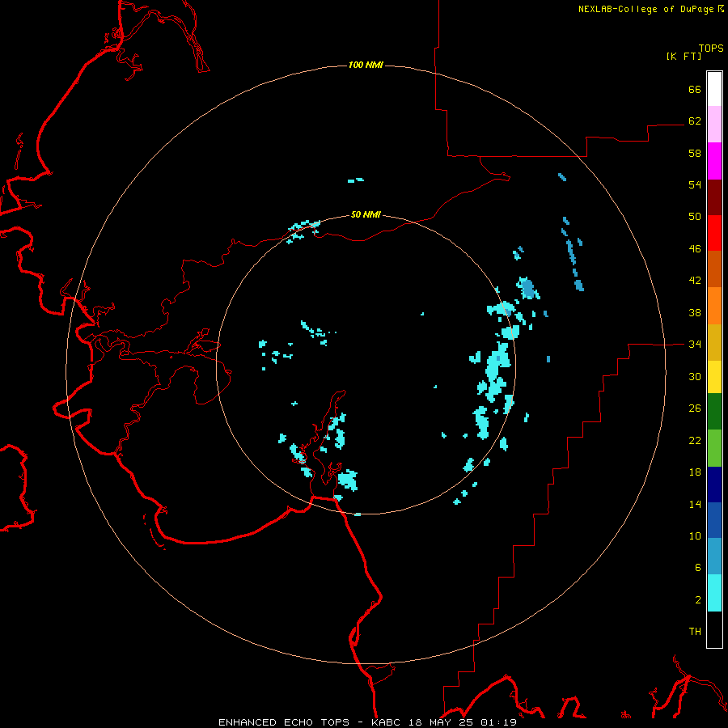728x728 pixels.
Task: Click the "10" legend value
Action: tap(695, 536)
